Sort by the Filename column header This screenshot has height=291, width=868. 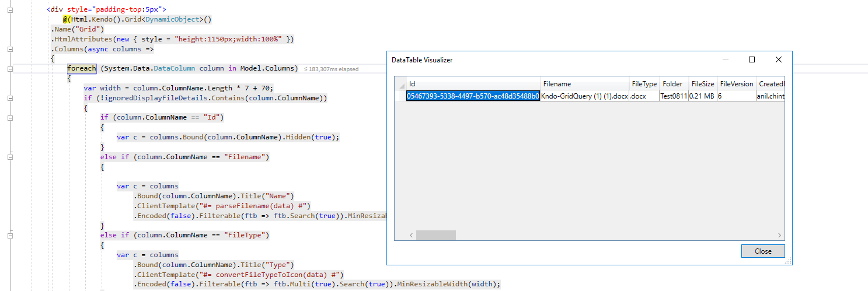[x=585, y=84]
